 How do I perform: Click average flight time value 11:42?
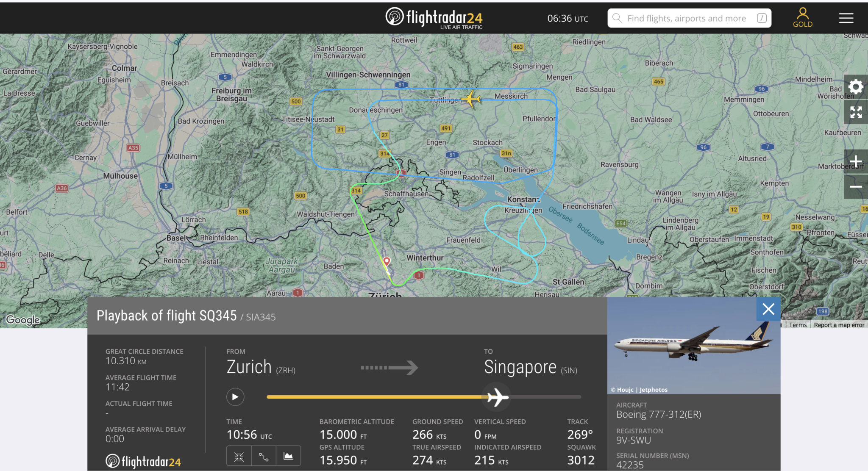tap(117, 387)
